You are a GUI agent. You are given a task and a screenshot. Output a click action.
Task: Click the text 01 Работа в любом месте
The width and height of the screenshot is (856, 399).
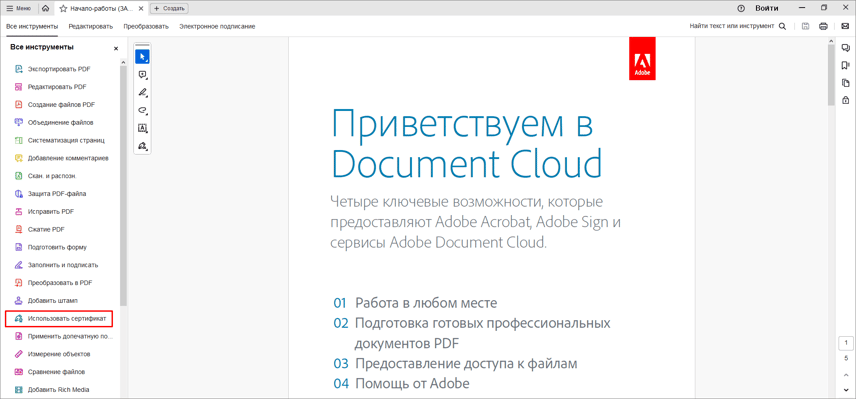click(x=415, y=303)
